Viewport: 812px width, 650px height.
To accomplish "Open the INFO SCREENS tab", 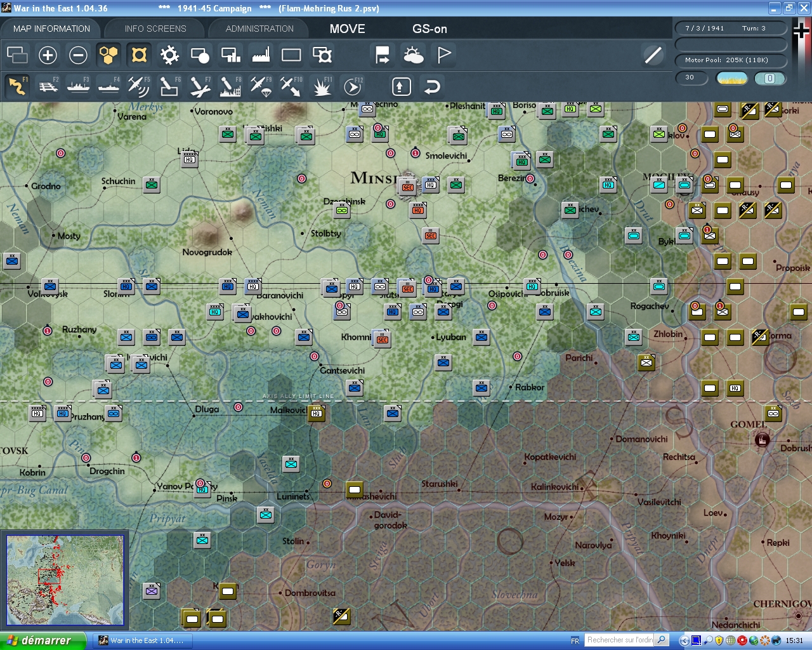I will pos(155,29).
